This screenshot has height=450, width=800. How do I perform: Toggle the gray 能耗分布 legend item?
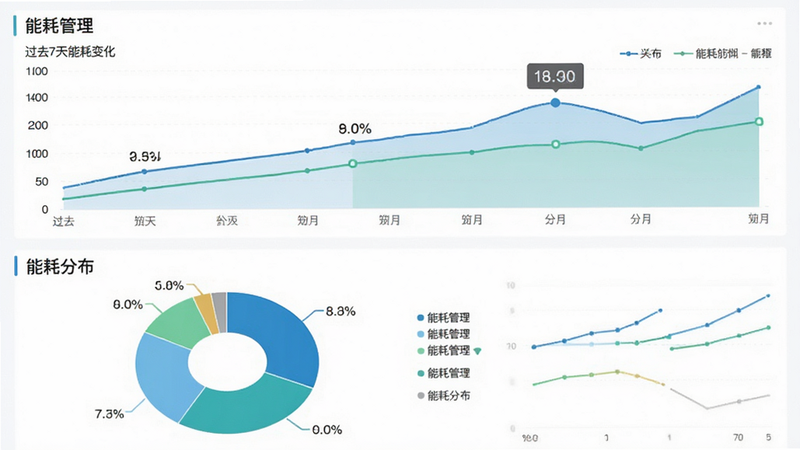(443, 395)
